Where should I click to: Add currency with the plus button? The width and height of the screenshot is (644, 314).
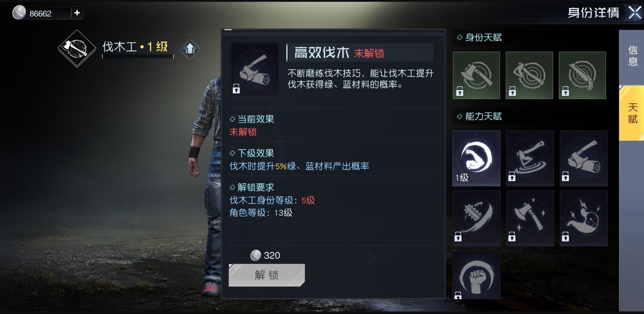click(x=77, y=13)
